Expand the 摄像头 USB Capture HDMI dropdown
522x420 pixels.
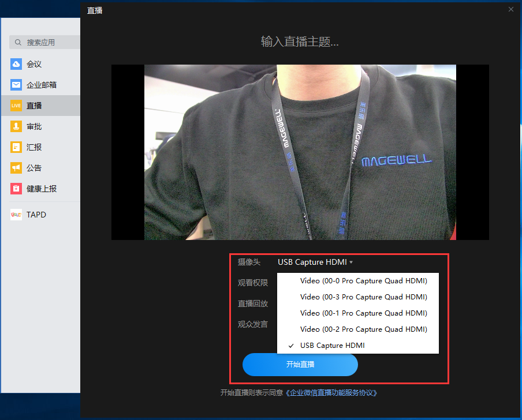(315, 262)
